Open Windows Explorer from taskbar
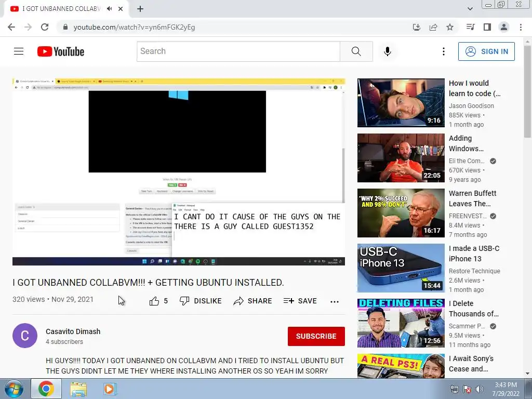Image resolution: width=532 pixels, height=399 pixels. [x=78, y=389]
